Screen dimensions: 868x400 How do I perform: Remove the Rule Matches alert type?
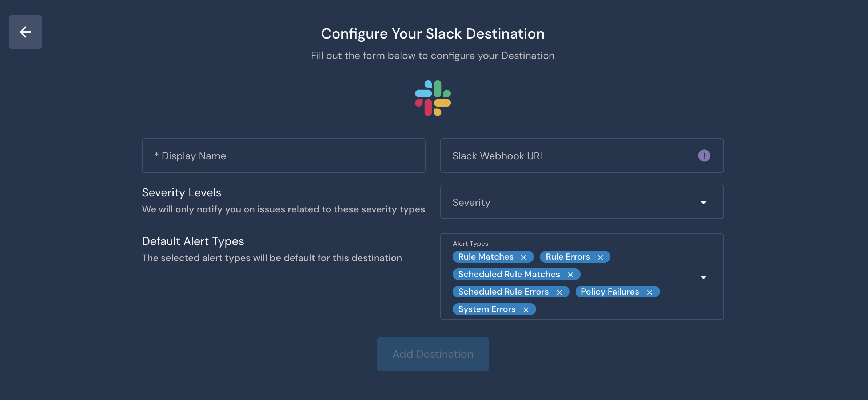(x=524, y=257)
